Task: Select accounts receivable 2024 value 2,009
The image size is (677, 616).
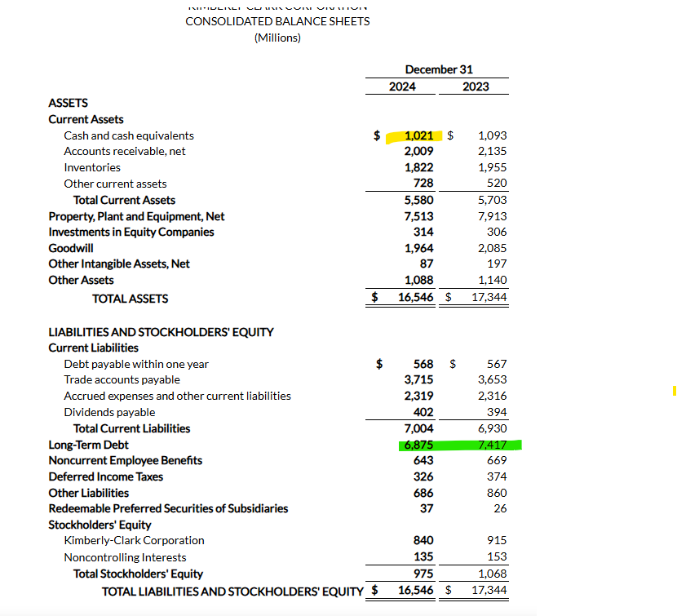Action: tap(418, 151)
